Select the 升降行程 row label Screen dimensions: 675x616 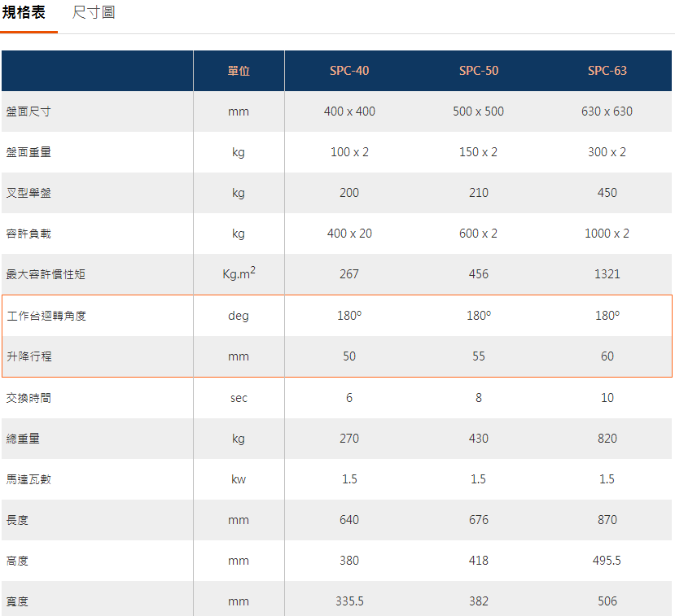click(x=28, y=356)
